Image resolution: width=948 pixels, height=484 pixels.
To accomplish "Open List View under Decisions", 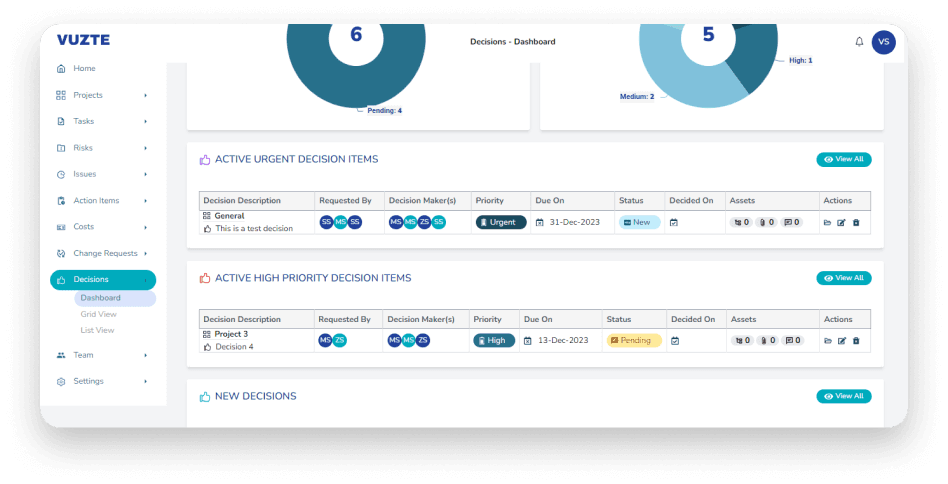I will click(x=97, y=330).
